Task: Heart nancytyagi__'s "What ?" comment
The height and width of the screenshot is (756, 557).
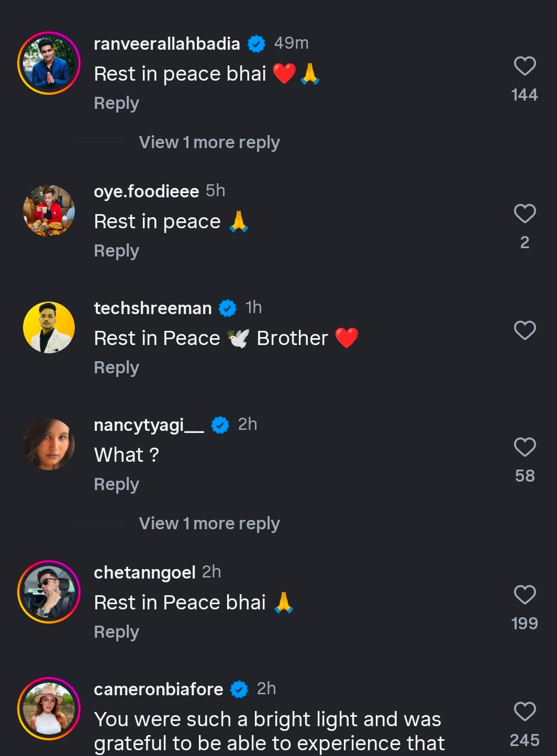Action: (525, 447)
